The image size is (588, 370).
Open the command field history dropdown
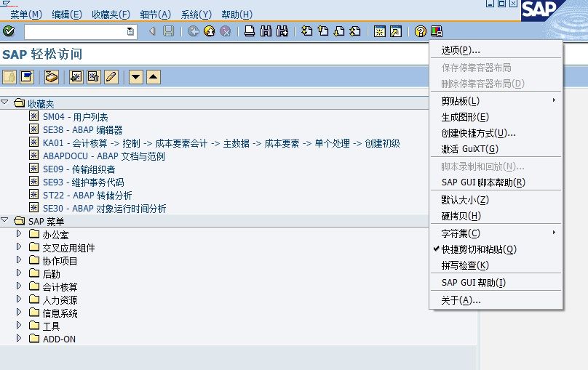[130, 31]
